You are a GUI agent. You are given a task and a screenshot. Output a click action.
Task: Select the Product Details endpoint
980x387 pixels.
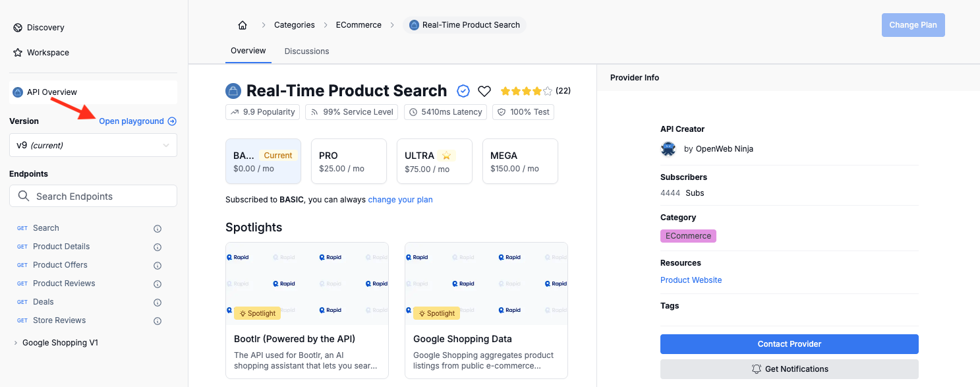(61, 247)
